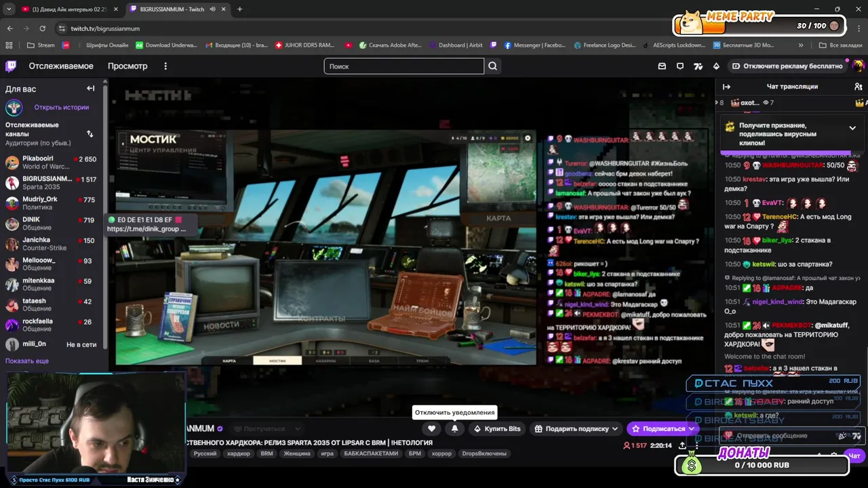Screen dimensions: 868x488
Task: Click the BRM tag
Action: click(267, 453)
